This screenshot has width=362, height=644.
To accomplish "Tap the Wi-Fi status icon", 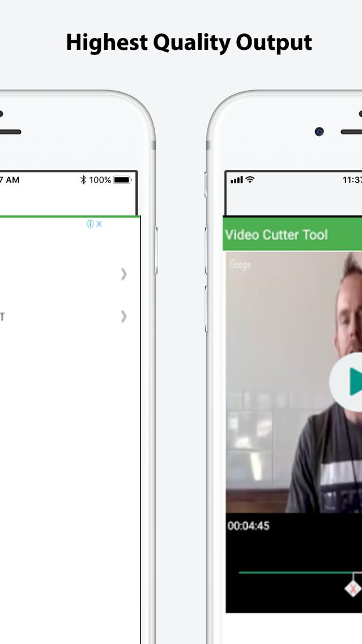I will (250, 180).
